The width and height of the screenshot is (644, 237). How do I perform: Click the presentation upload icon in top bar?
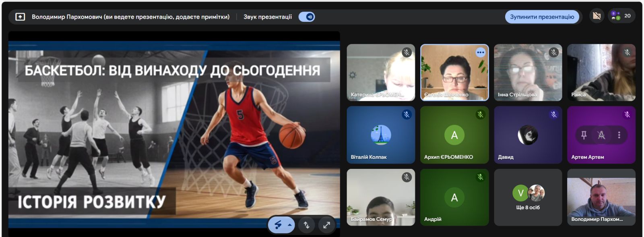pyautogui.click(x=20, y=17)
